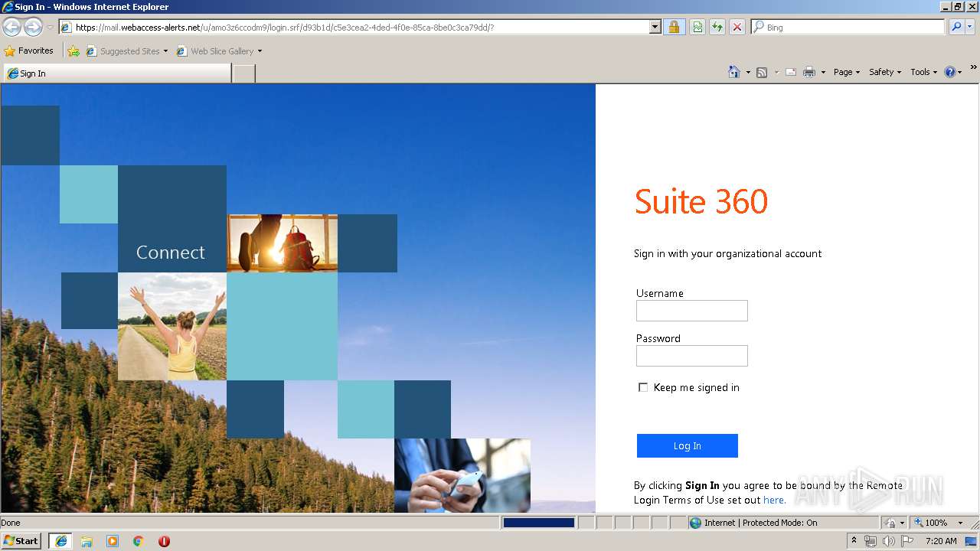Open the Safety menu
Image resolution: width=980 pixels, height=551 pixels.
[885, 72]
